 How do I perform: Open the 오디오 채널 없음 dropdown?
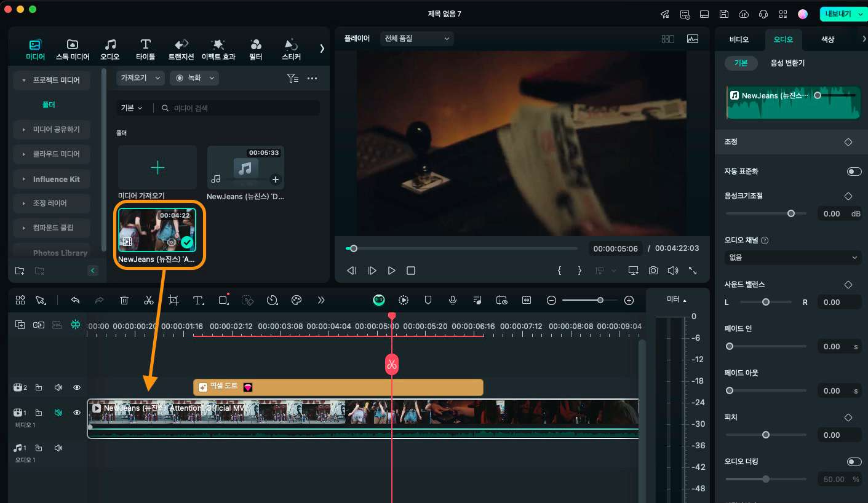[793, 258]
